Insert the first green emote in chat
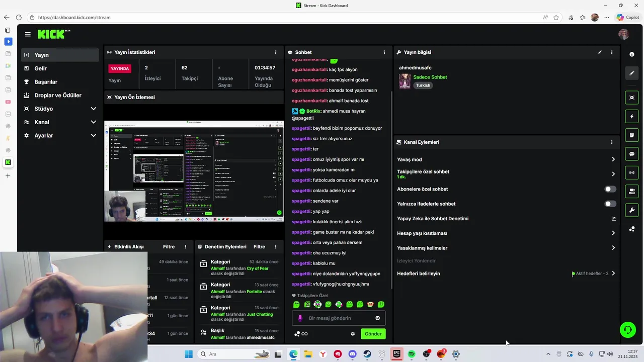The height and width of the screenshot is (362, 644). (296, 305)
